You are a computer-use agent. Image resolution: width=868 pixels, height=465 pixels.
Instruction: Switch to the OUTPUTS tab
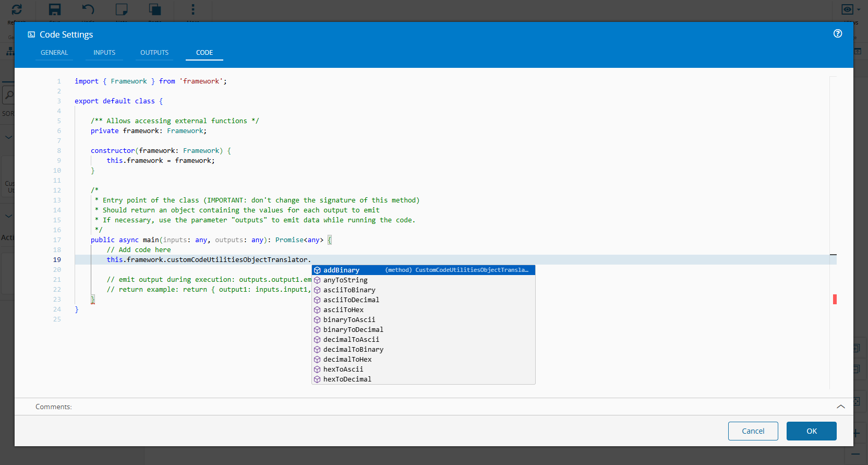coord(154,53)
